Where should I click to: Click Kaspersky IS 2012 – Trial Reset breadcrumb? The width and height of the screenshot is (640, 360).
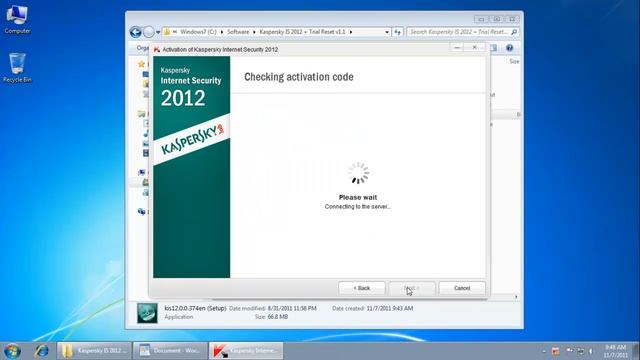302,32
